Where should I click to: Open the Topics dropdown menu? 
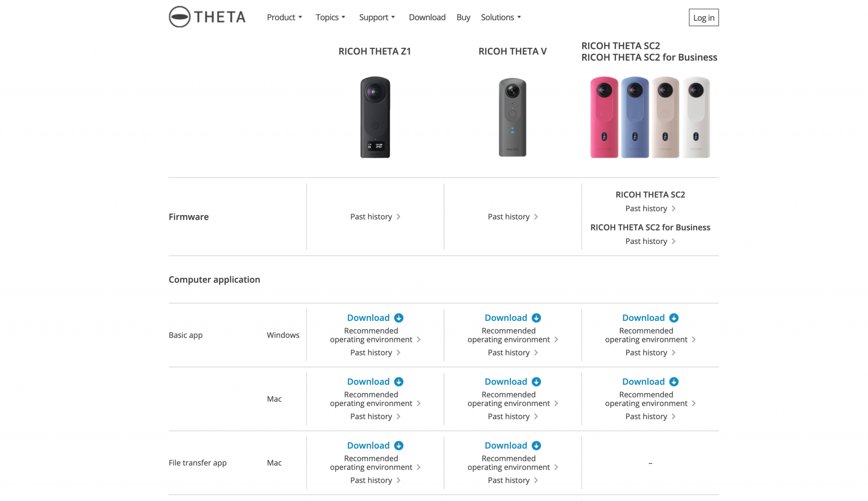coord(330,17)
